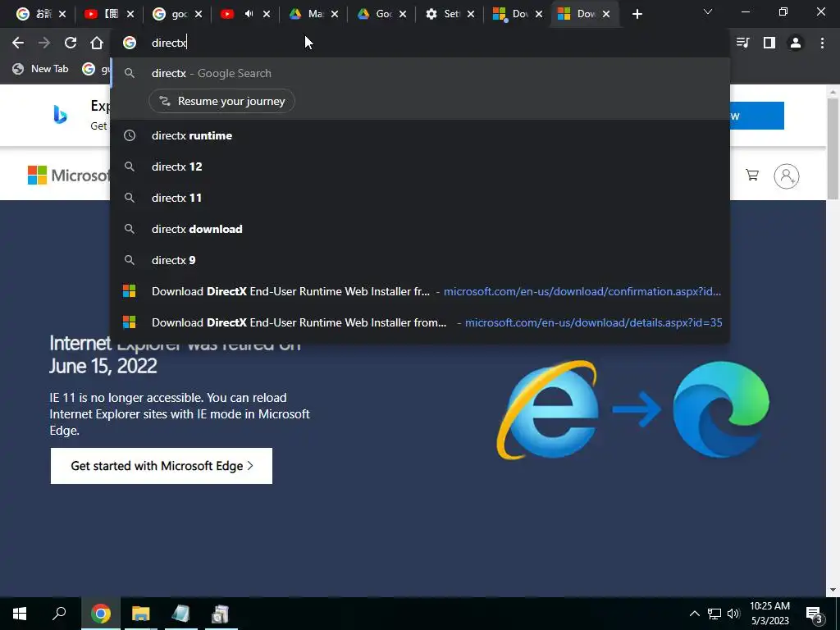Click the page vertical scrollbar thumb

click(833, 149)
